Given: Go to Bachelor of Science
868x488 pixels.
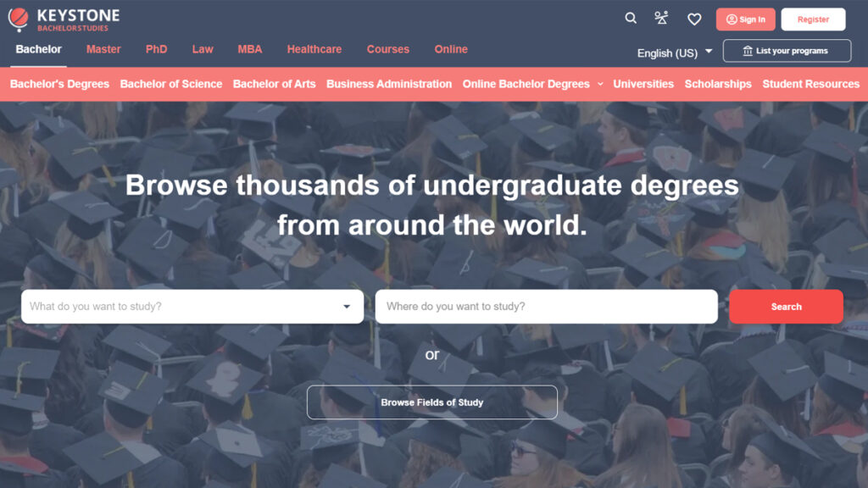Looking at the screenshot, I should click(x=171, y=84).
